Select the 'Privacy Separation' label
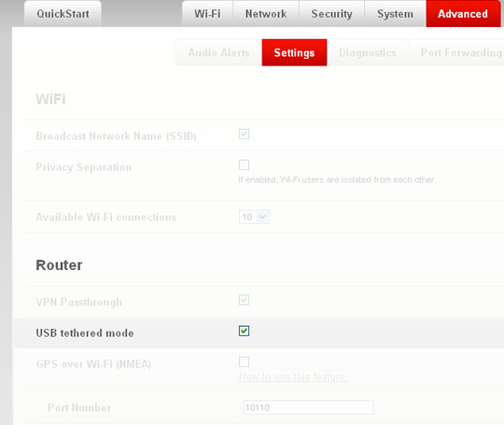The image size is (504, 425). click(x=84, y=167)
